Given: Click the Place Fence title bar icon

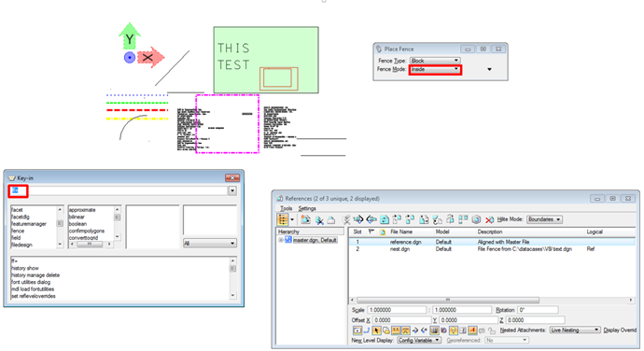Looking at the screenshot, I should (379, 49).
